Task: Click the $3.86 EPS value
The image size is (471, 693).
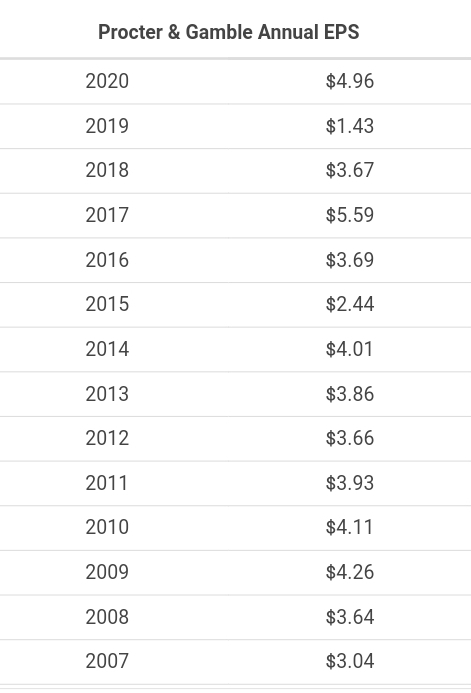Action: click(349, 394)
